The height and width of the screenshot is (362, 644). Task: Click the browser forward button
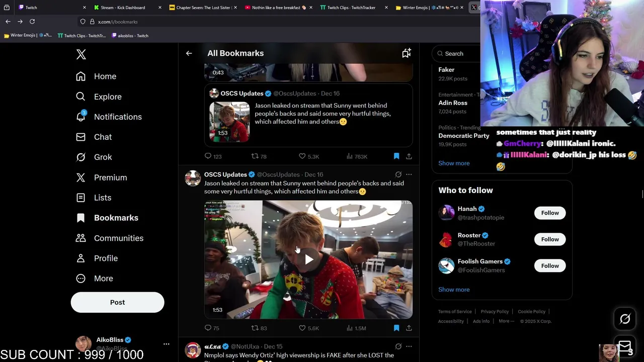[20, 22]
